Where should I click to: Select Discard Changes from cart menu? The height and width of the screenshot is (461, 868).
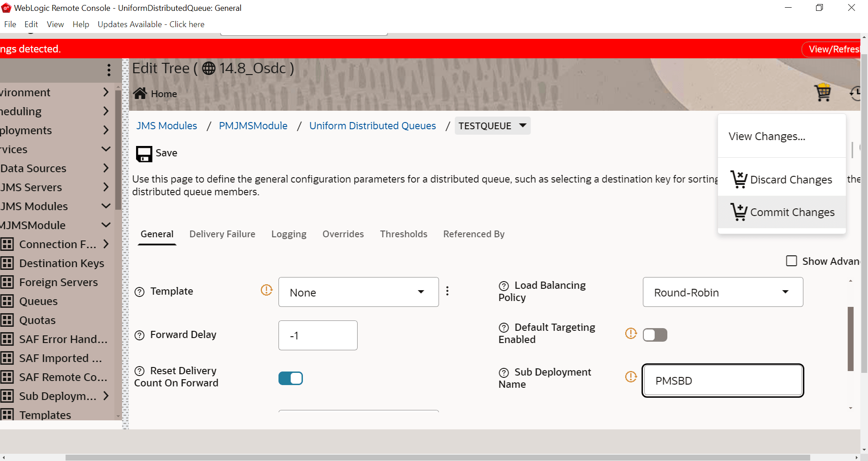pos(782,179)
